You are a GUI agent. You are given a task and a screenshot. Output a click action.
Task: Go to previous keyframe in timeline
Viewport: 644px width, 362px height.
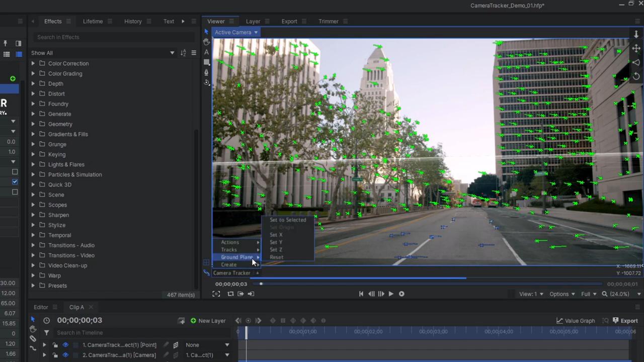[x=238, y=321]
